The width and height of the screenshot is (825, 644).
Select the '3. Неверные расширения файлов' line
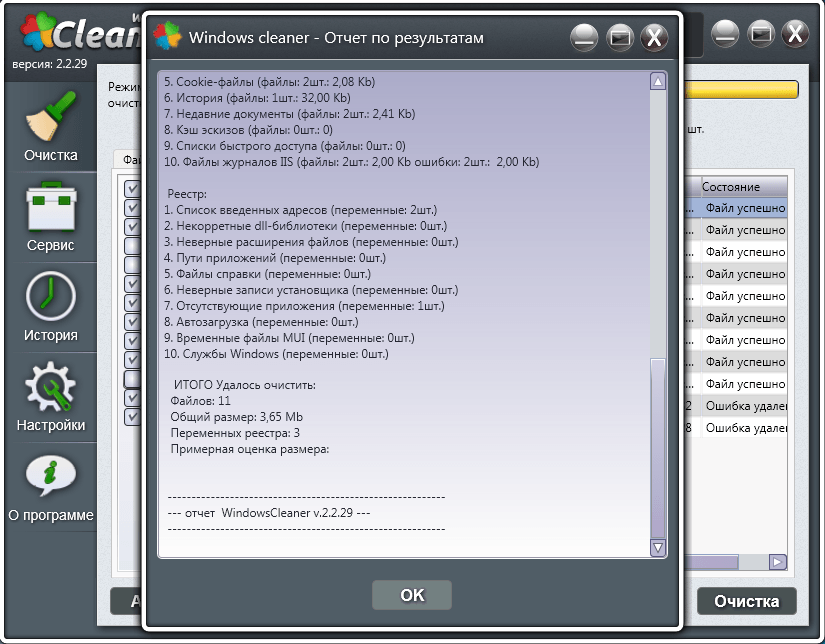[x=311, y=242]
